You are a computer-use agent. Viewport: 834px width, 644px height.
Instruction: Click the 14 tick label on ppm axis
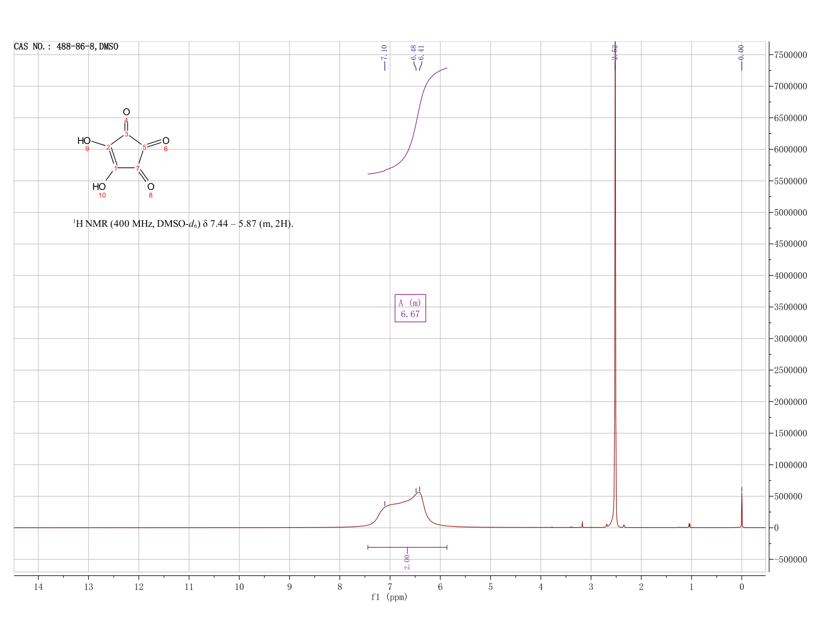click(x=38, y=586)
